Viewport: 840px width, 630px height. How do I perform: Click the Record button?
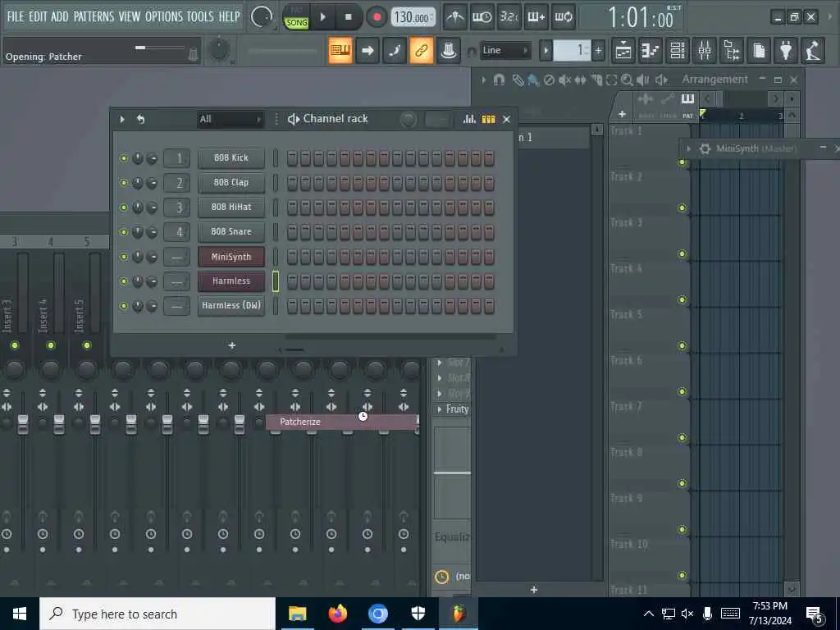377,17
